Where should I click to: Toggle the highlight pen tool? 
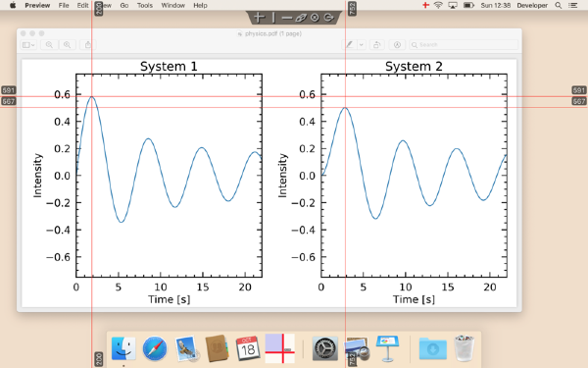349,45
